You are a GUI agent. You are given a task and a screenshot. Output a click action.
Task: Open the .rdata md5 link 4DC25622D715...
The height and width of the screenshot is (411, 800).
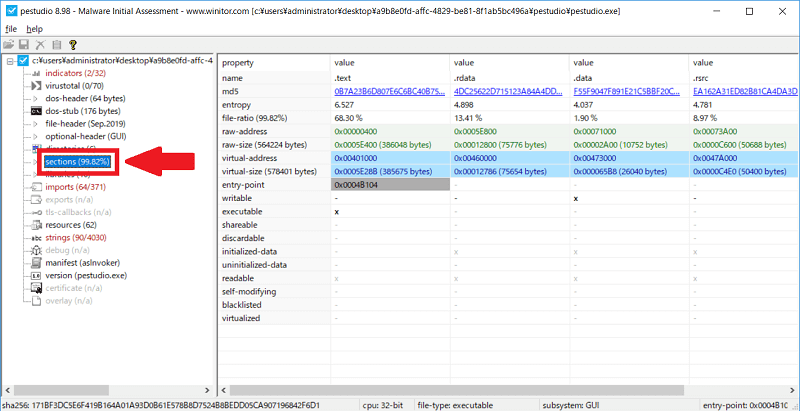tap(508, 91)
